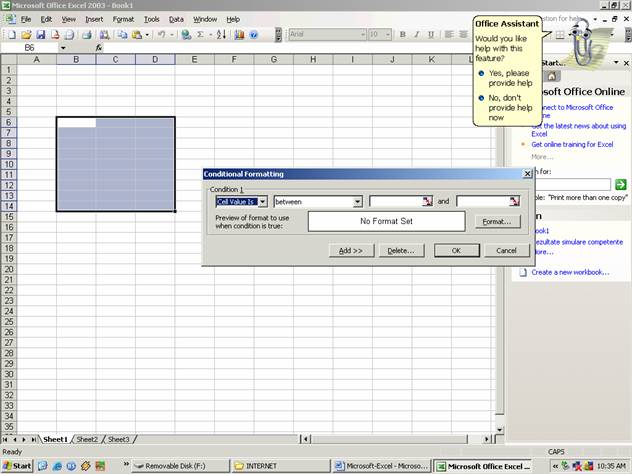Click the AutoSum sigma icon

tap(200, 35)
